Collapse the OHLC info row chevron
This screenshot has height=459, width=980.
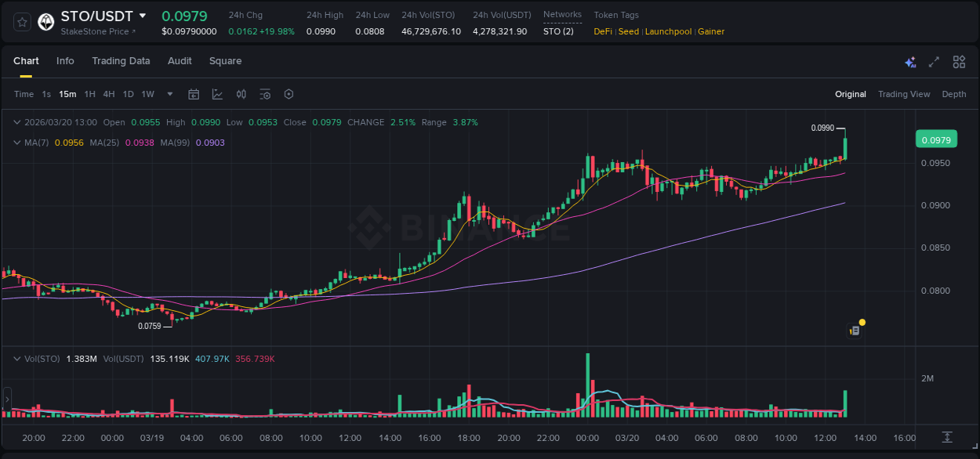point(17,122)
